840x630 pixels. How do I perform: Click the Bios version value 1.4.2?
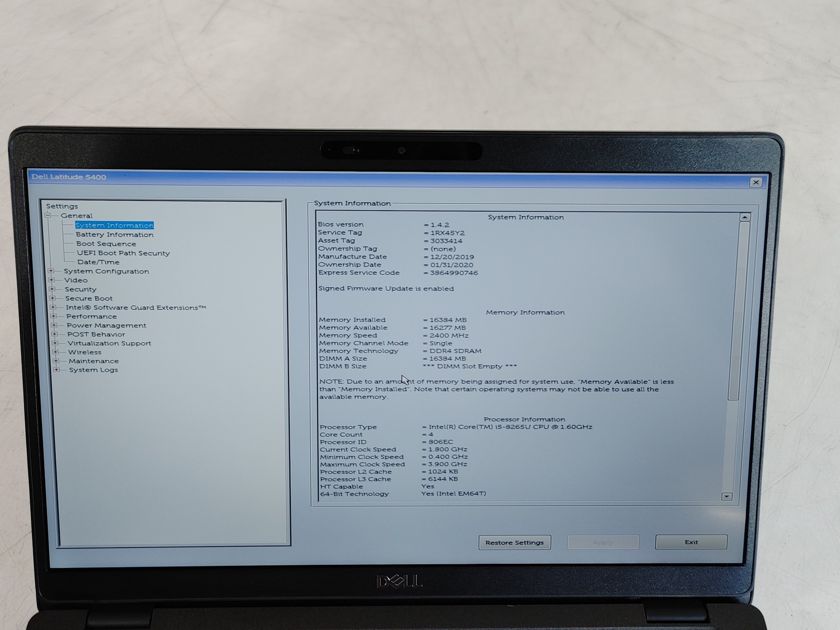[x=440, y=225]
